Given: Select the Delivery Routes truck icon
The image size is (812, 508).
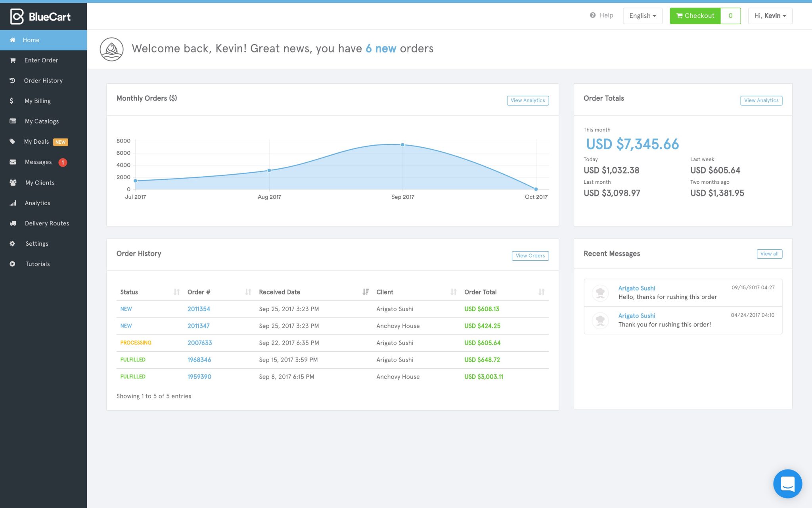Looking at the screenshot, I should [x=13, y=223].
